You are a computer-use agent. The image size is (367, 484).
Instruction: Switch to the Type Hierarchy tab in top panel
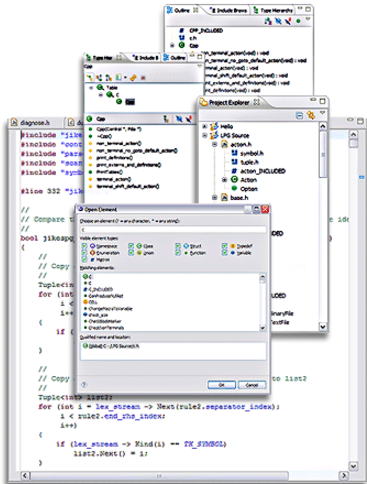273,10
